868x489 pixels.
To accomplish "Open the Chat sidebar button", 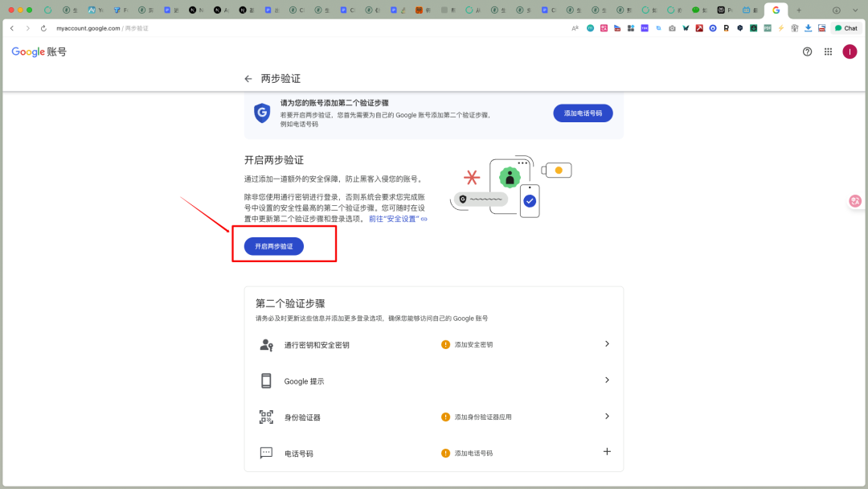I will 846,28.
